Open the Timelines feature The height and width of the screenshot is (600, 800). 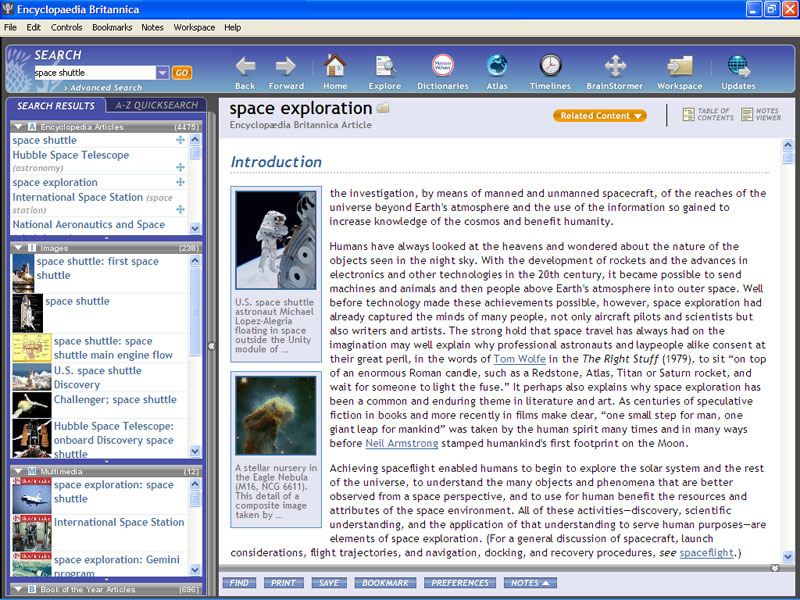pos(550,66)
